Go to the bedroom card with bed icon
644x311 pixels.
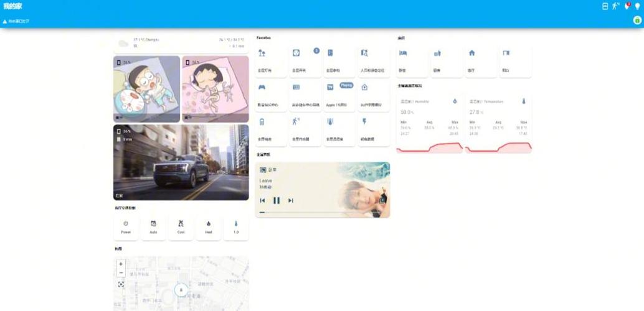click(x=412, y=62)
